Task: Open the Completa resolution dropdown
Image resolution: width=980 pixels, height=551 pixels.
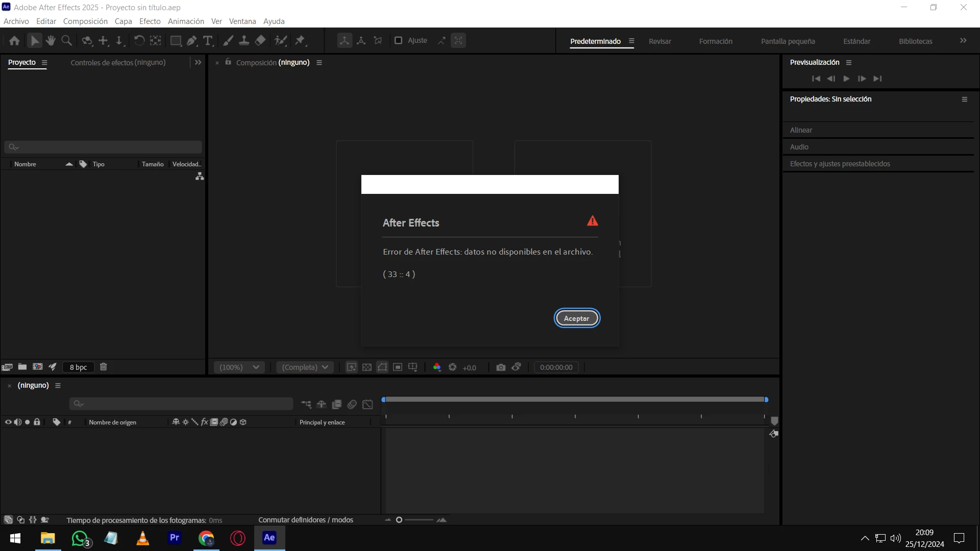Action: [305, 367]
